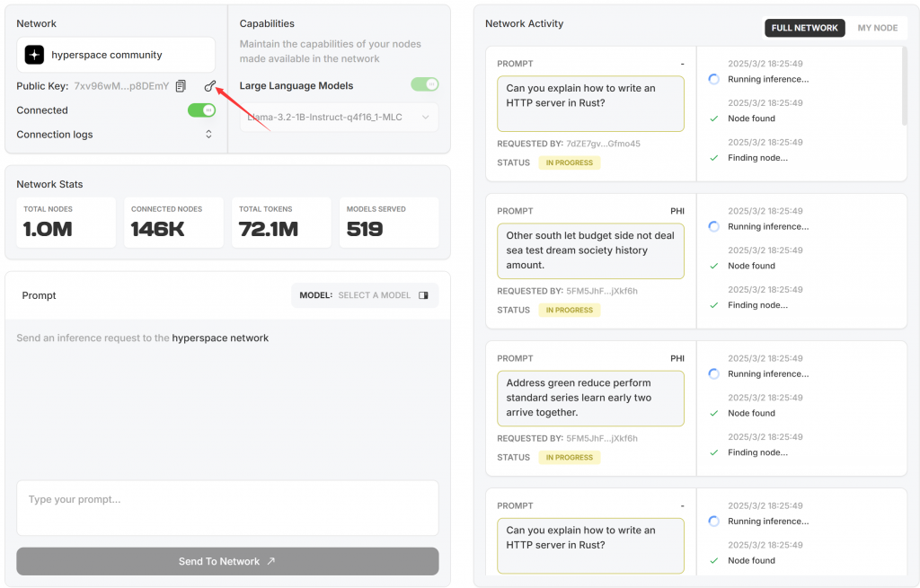Viewport: 920px width, 588px height.
Task: Toggle the Connected switch off
Action: tap(201, 110)
